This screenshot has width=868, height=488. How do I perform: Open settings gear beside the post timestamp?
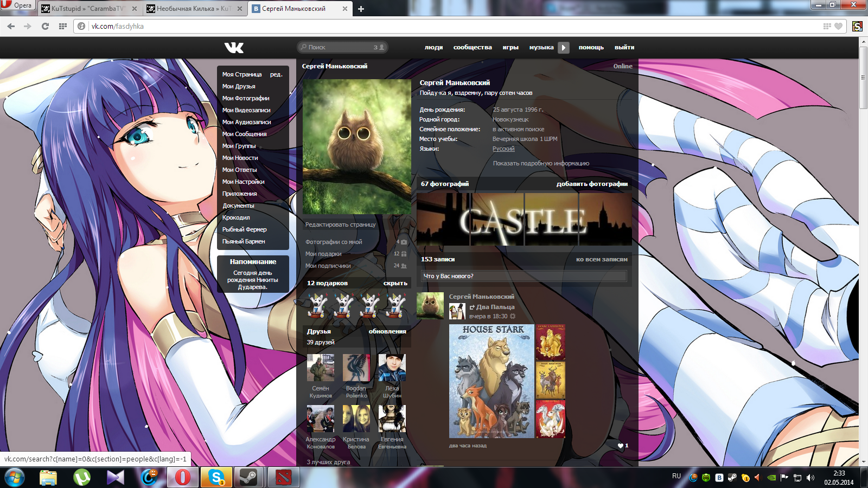point(513,316)
